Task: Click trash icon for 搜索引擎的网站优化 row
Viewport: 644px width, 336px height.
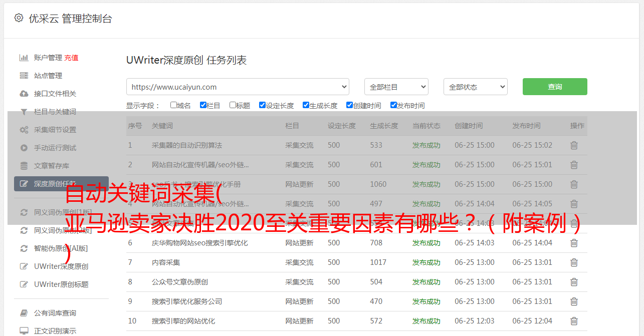Action: [574, 321]
